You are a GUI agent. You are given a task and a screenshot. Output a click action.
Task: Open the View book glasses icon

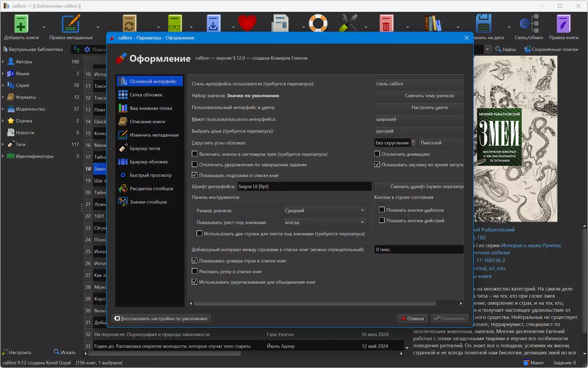(175, 24)
